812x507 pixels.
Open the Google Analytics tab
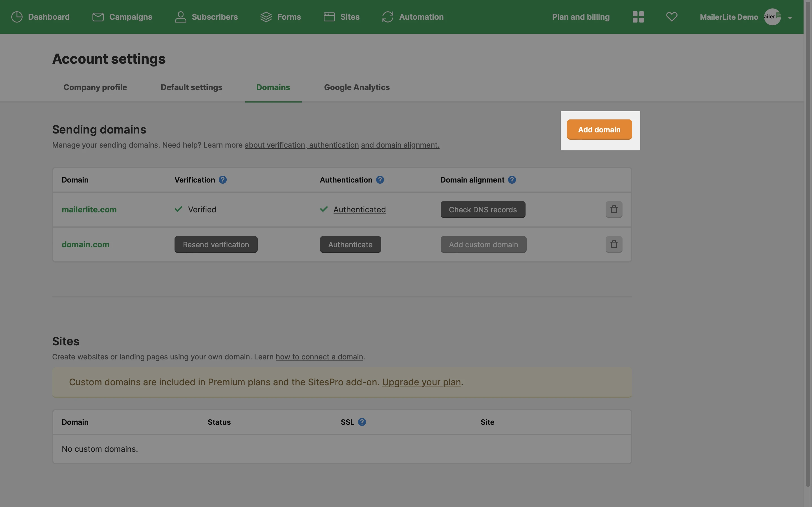[x=357, y=87]
